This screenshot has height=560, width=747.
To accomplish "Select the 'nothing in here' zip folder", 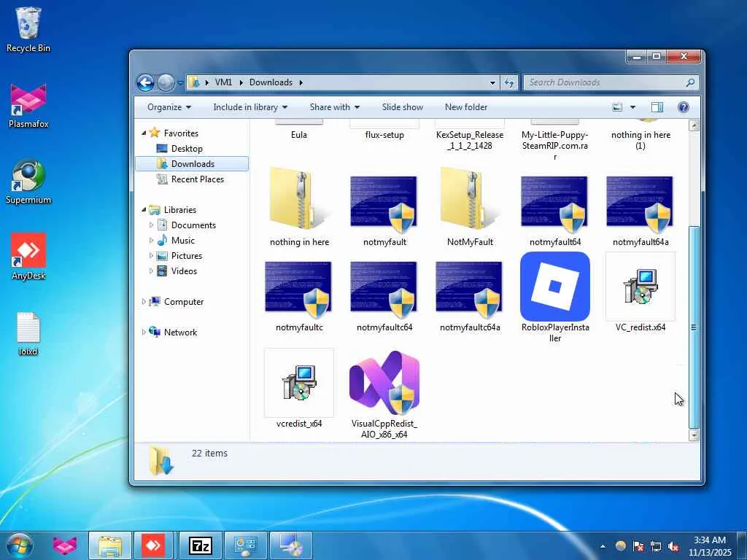I will [x=299, y=208].
